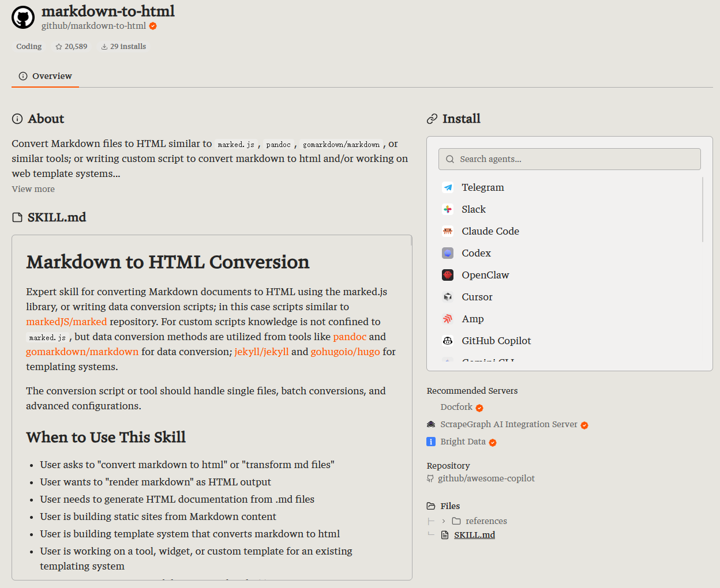The width and height of the screenshot is (720, 588).
Task: Click the download icon beside 29 installs
Action: (104, 47)
